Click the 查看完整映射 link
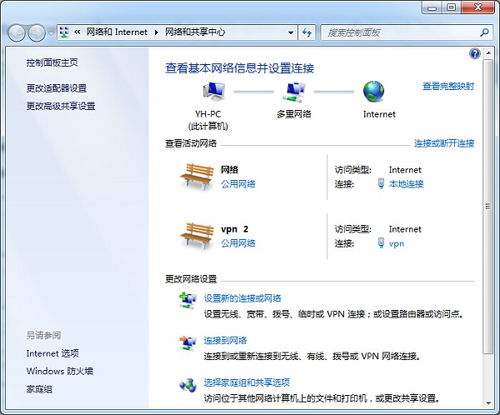This screenshot has height=415, width=500. point(448,86)
